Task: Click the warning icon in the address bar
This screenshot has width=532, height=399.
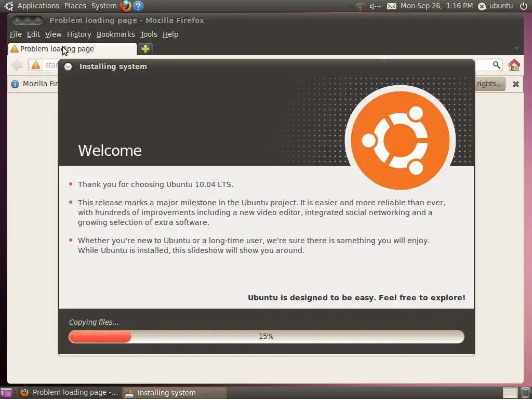Action: 36,65
